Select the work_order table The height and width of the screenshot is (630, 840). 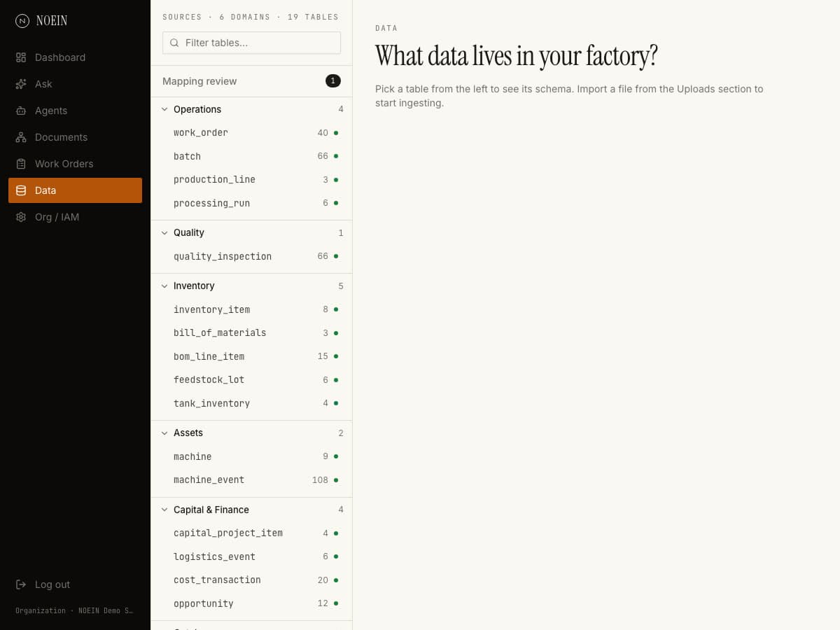tap(251, 132)
